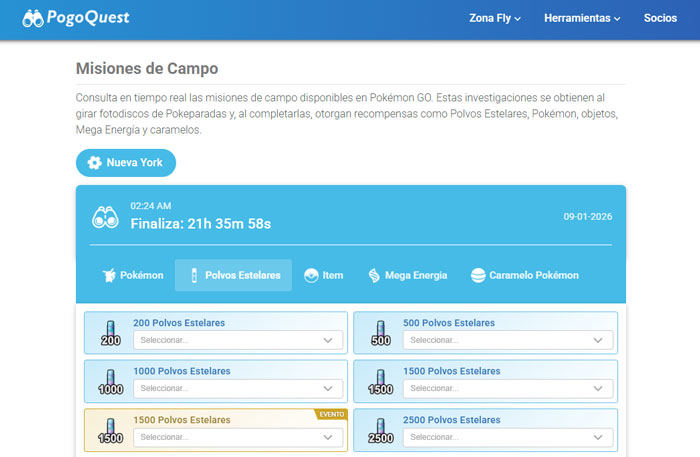Select the Polvos Estelares tab
700x457 pixels.
point(233,275)
